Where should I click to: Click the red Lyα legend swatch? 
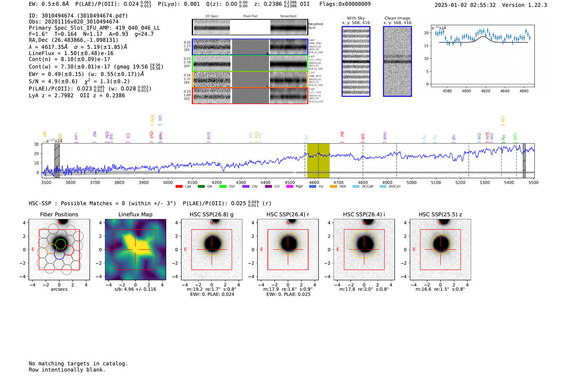point(179,186)
